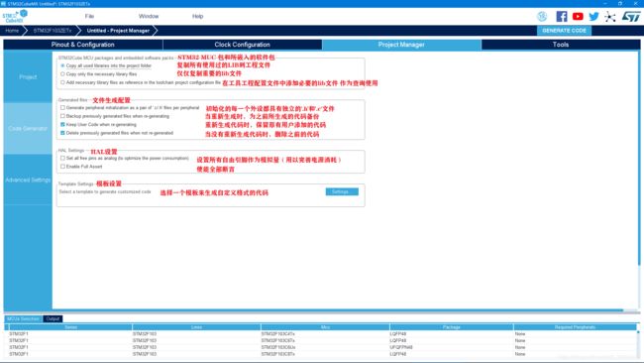Click the STM32CubeMX logo icon
Image resolution: width=644 pixels, height=363 pixels.
coord(15,16)
